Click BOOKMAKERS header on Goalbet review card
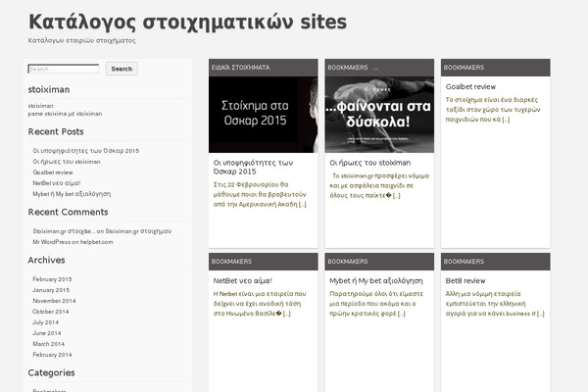This screenshot has height=392, width=588. click(464, 68)
